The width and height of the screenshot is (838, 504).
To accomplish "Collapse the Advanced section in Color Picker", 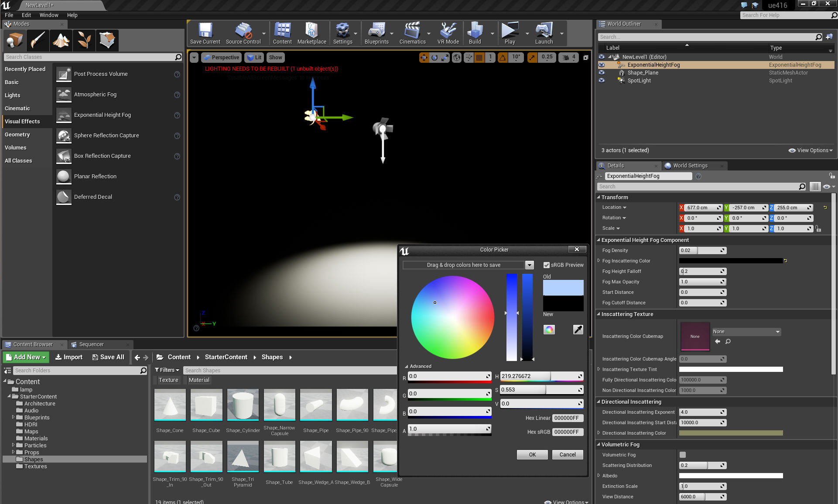I will (406, 367).
